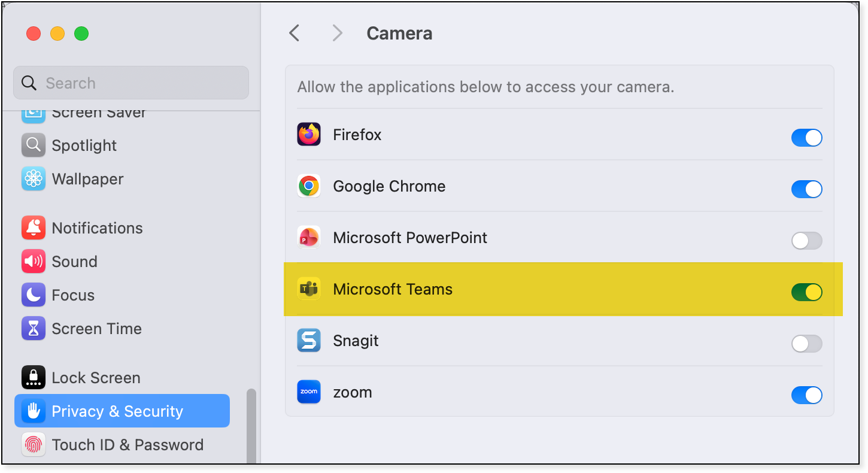Turn on Snagit camera access toggle
Viewport: 868px width, 473px height.
806,344
